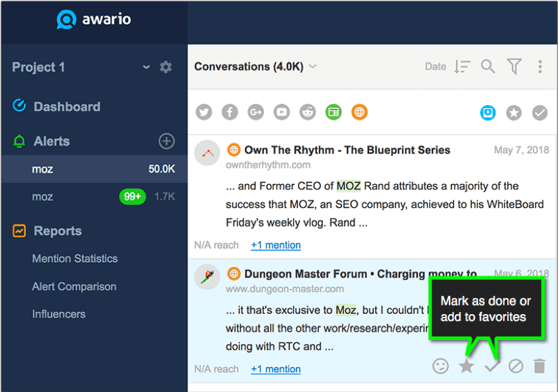Viewport: 558px width, 392px height.
Task: Click the Alerts bell icon
Action: click(19, 141)
